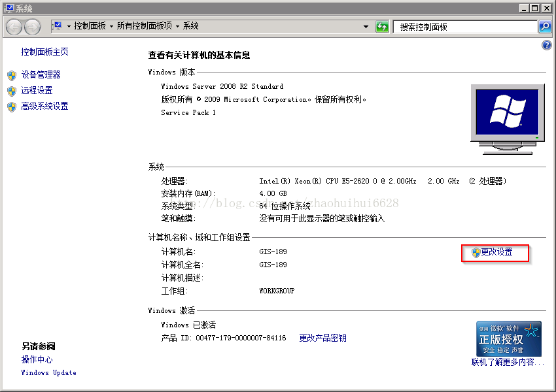Open 控制面板主页 link
The width and height of the screenshot is (556, 392).
click(x=44, y=52)
